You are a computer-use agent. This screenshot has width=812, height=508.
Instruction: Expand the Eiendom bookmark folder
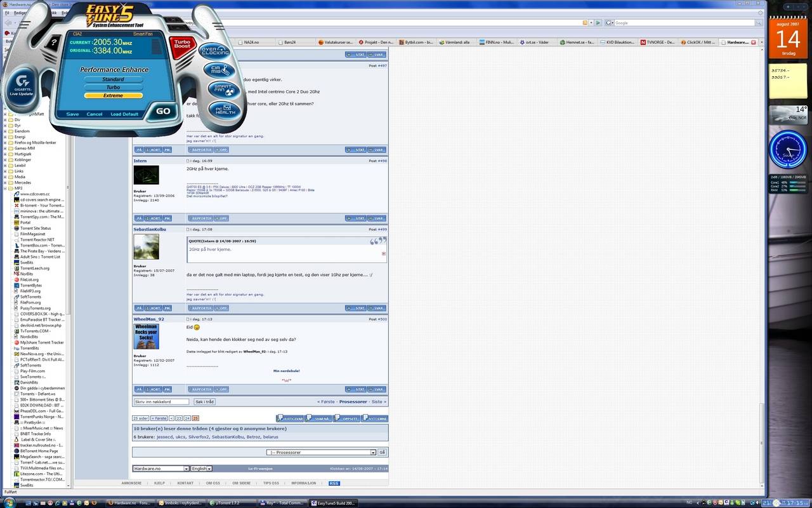point(6,131)
